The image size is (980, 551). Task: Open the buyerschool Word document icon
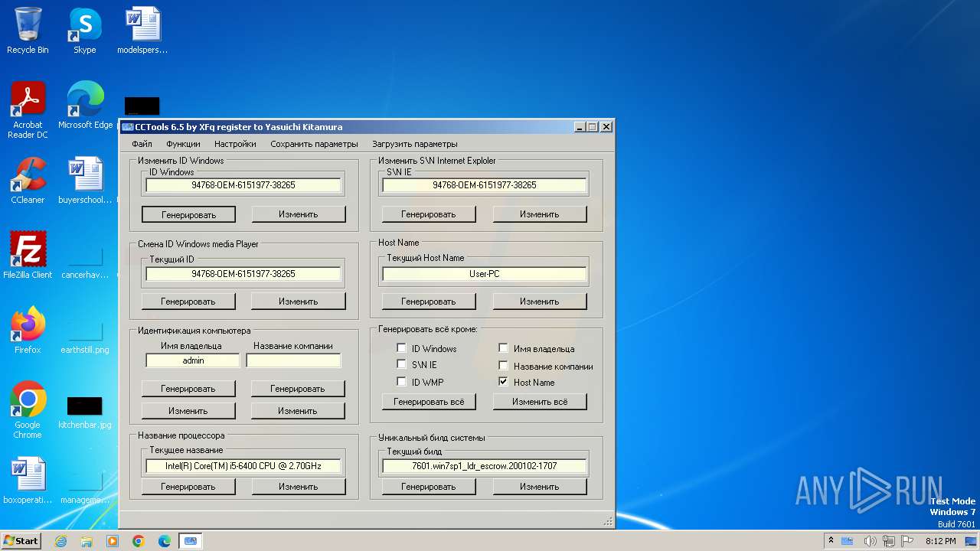pos(85,181)
